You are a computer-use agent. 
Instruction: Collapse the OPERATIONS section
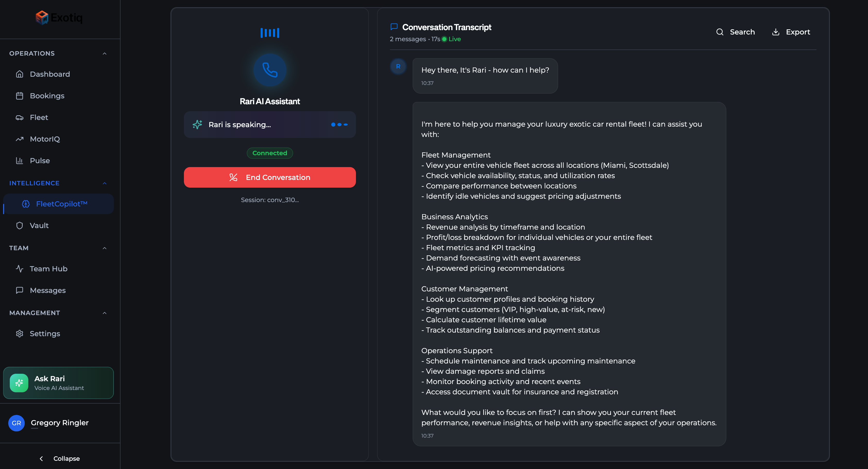coord(105,53)
